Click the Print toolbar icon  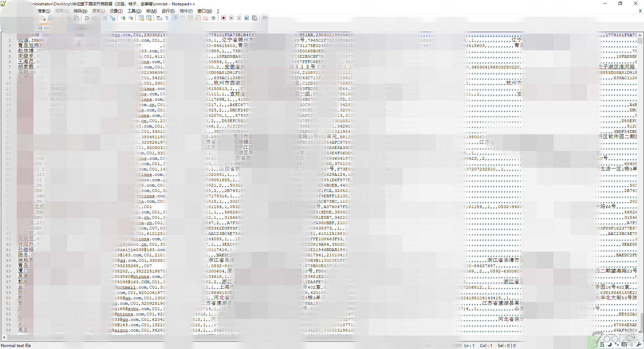pos(51,18)
